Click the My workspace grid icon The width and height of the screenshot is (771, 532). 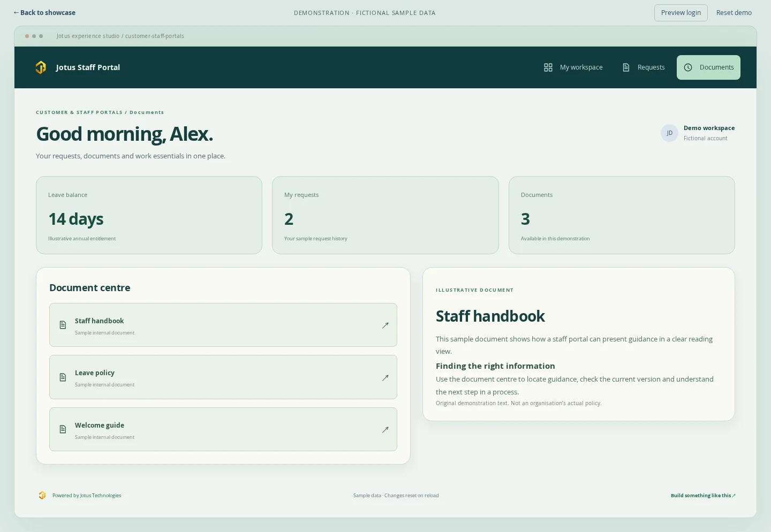pyautogui.click(x=548, y=67)
